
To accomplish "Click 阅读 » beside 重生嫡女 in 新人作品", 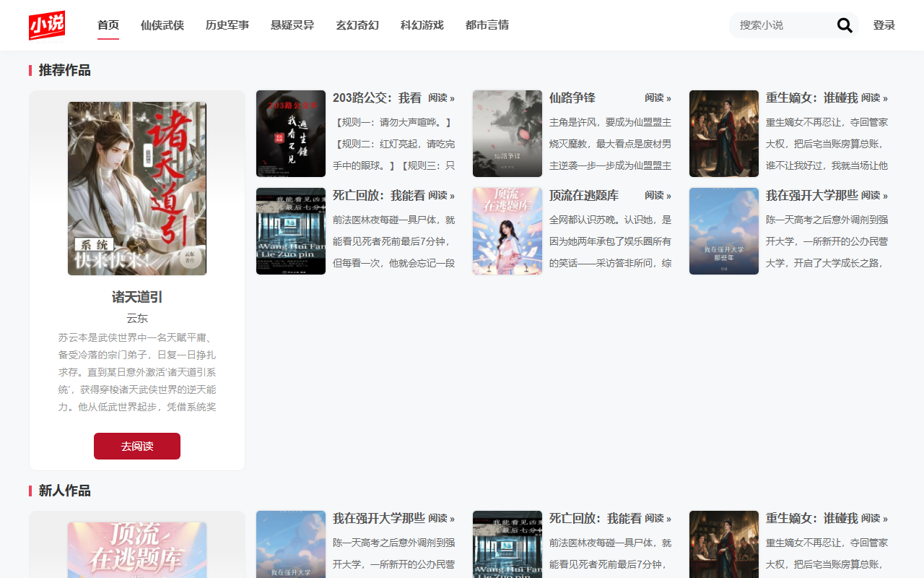I will [874, 518].
